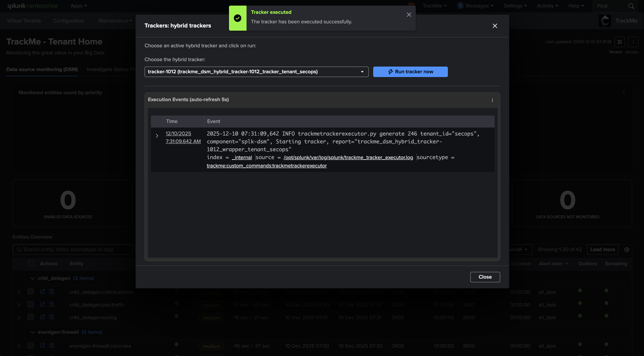The image size is (644, 356).
Task: Open the Messages menu
Action: point(477,6)
